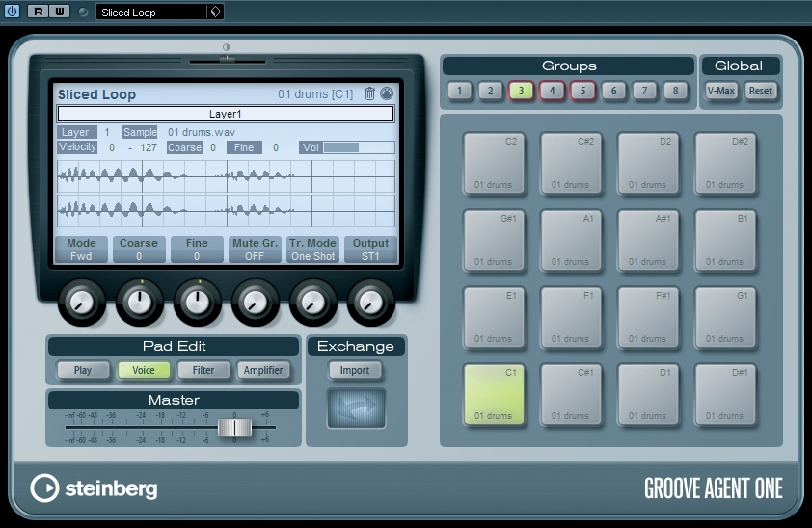Trigger the G1 pad
The image size is (812, 528).
point(725,318)
